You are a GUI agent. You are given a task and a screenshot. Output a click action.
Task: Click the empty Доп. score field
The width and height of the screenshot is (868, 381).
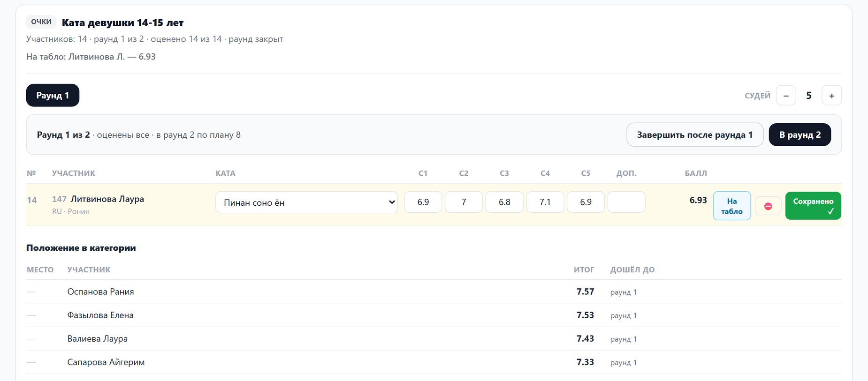click(626, 202)
